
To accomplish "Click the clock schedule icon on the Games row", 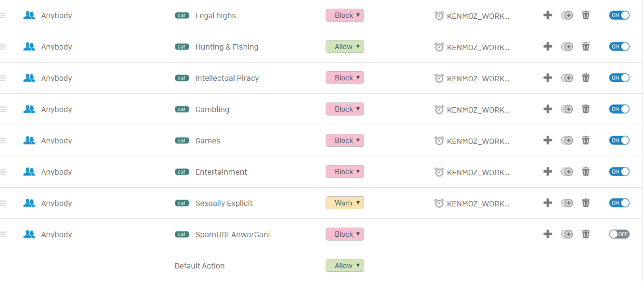I will [439, 140].
